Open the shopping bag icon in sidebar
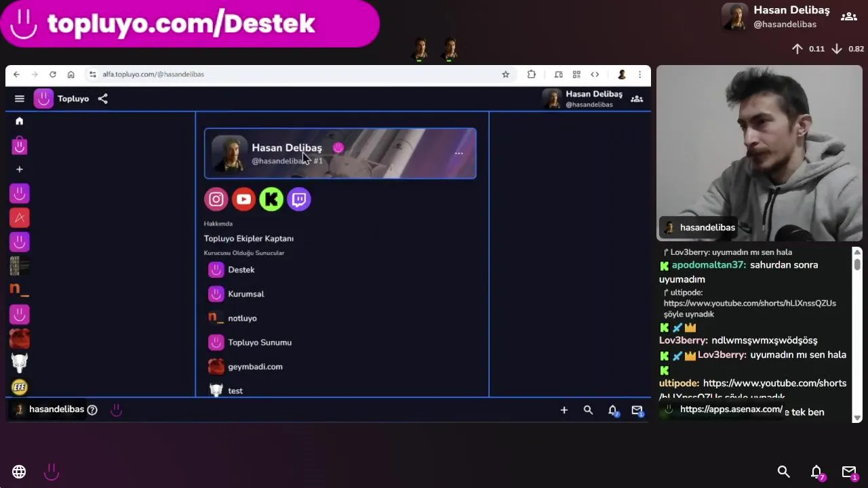Viewport: 868px width, 488px height. click(19, 145)
